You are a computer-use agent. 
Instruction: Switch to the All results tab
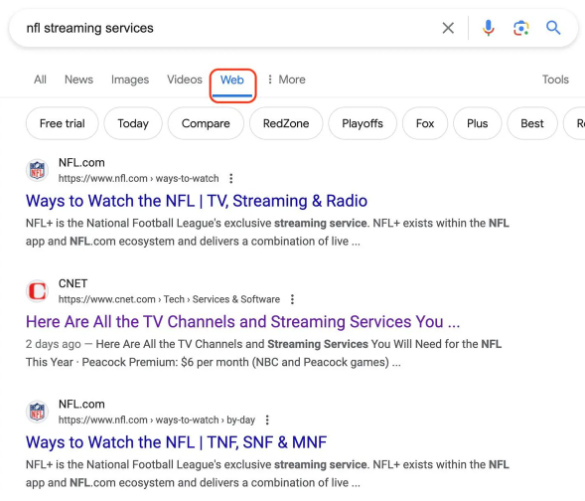[x=40, y=79]
